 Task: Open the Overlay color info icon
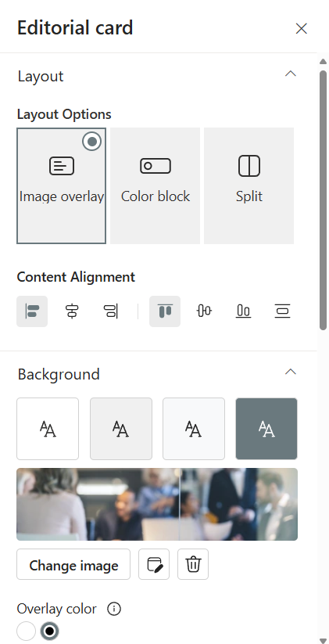tap(114, 609)
